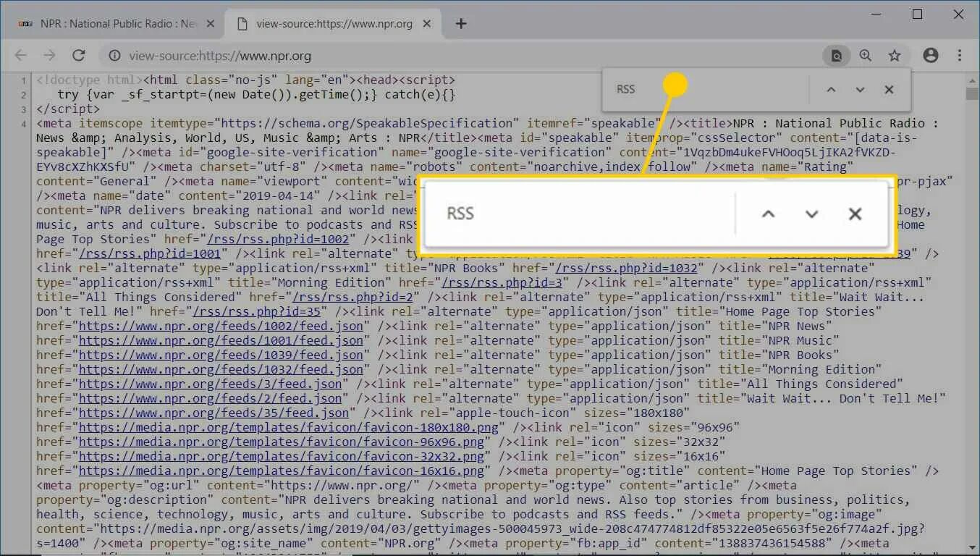Click the closing "</script>" text on line 3
Screen dimensions: 980x556
pyautogui.click(x=68, y=109)
